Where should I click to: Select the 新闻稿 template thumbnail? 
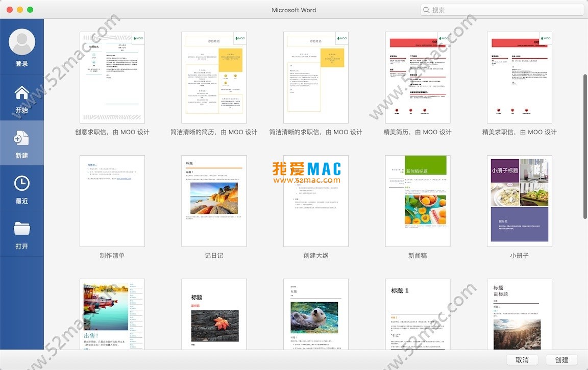click(418, 201)
